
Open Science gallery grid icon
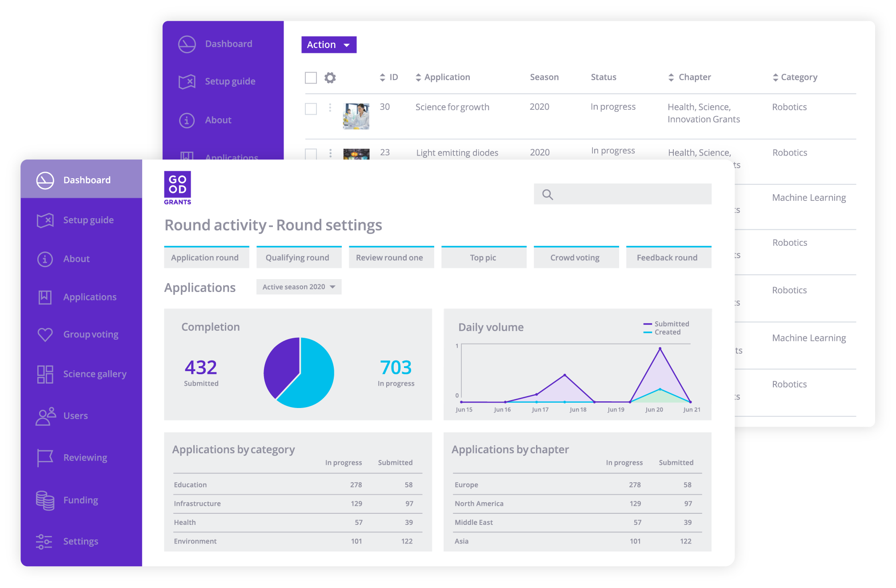(45, 374)
